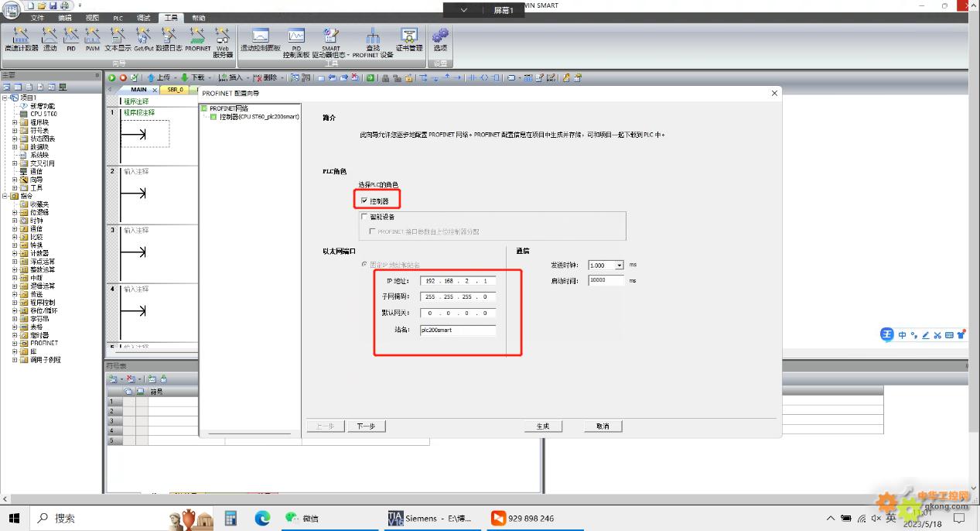This screenshot has width=980, height=531.
Task: Click the 插入 insert toolbar button
Action: [230, 77]
